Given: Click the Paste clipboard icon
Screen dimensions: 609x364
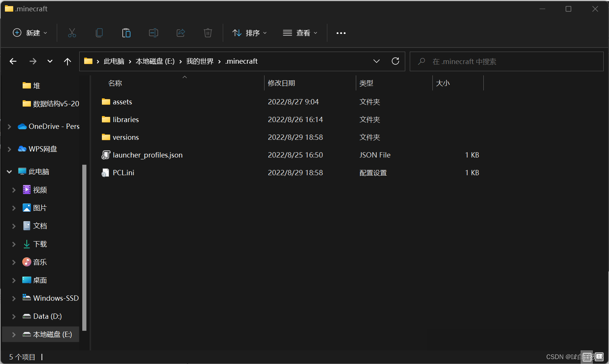Looking at the screenshot, I should 126,33.
